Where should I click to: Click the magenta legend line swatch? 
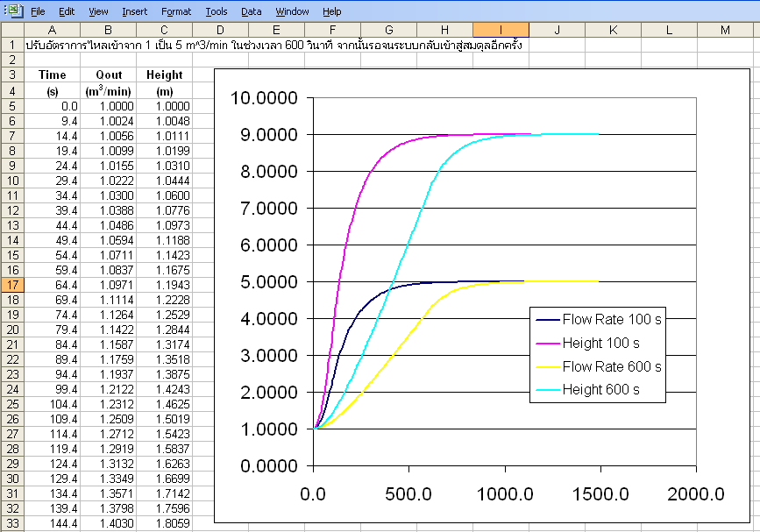548,344
